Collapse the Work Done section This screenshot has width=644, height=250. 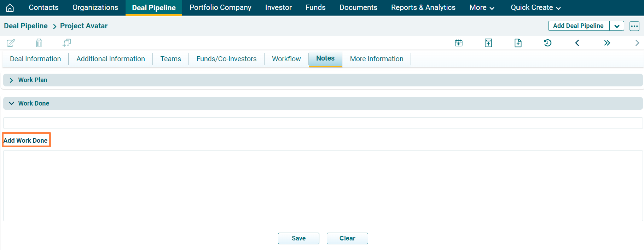coord(11,103)
